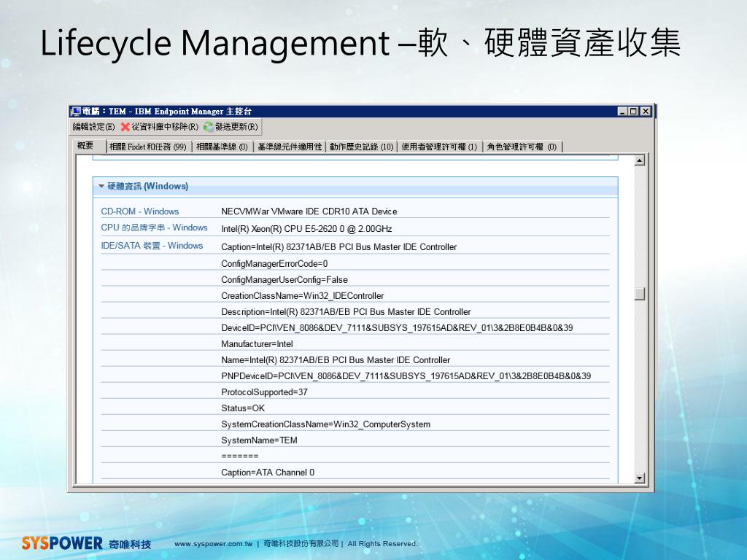747x560 pixels.
Task: Click the scrollbar up arrow
Action: pos(639,160)
